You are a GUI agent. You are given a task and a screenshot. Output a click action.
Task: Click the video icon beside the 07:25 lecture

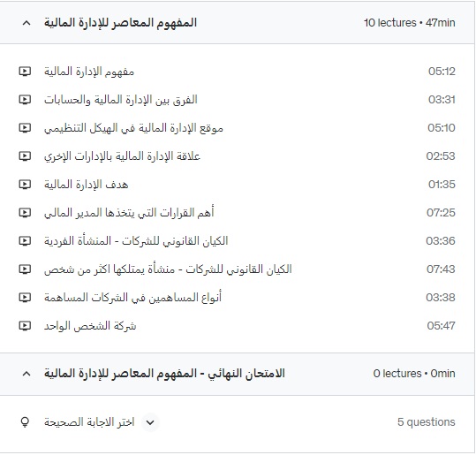(x=25, y=213)
